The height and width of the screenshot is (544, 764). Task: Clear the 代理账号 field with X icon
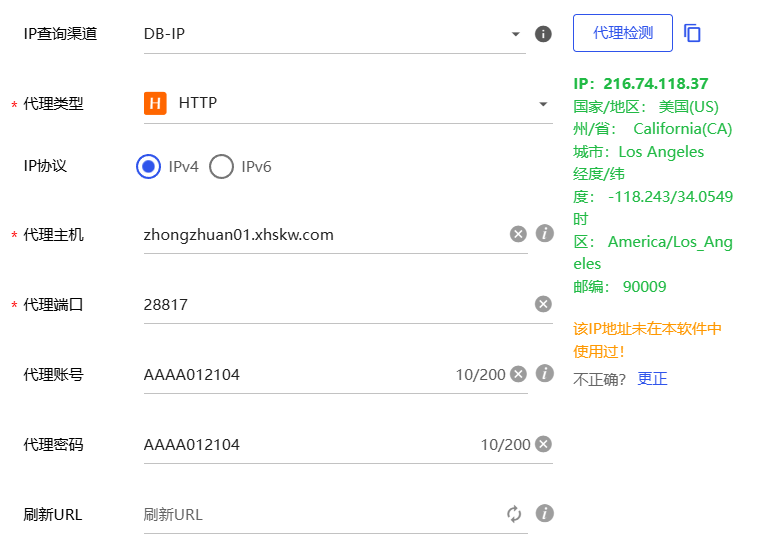click(518, 374)
